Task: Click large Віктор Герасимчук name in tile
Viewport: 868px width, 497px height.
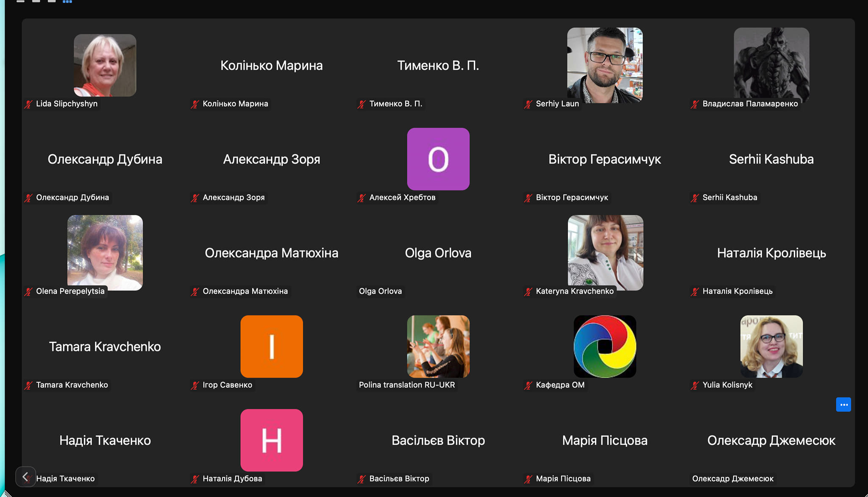Action: tap(605, 159)
